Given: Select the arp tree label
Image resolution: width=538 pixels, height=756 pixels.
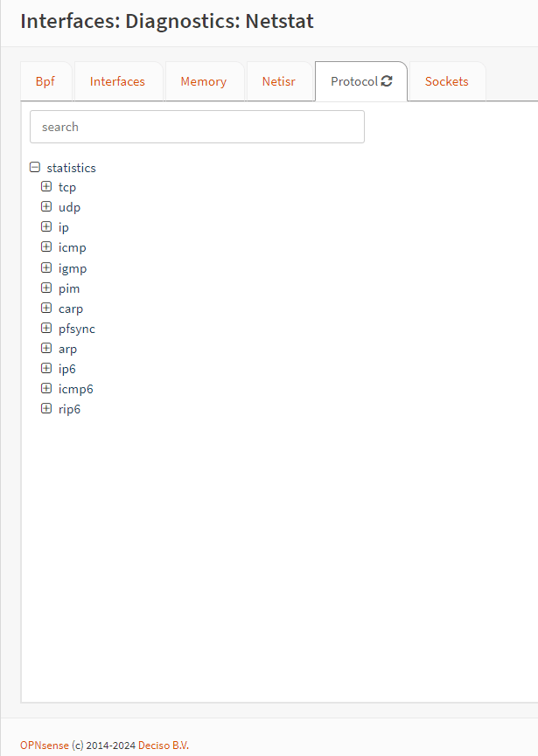Looking at the screenshot, I should (67, 349).
